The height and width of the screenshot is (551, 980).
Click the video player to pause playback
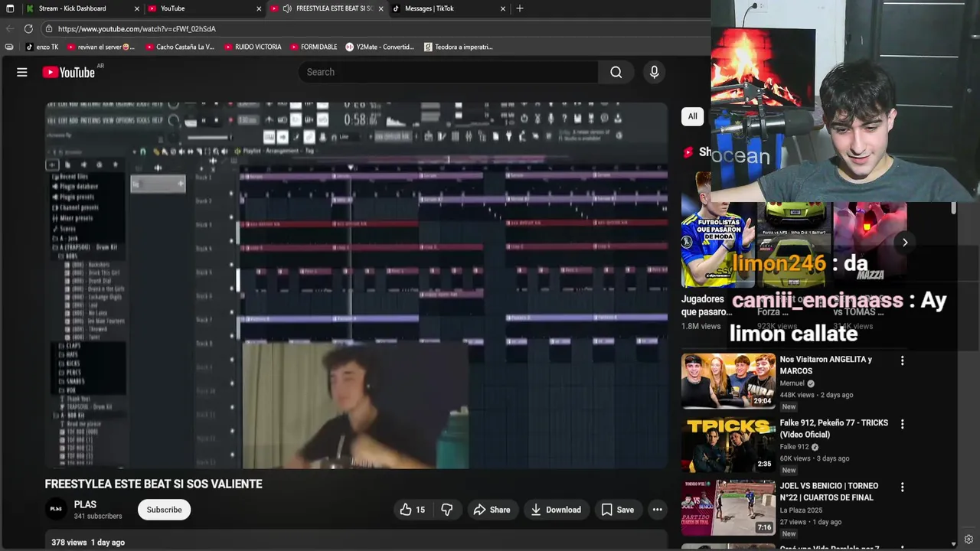356,285
